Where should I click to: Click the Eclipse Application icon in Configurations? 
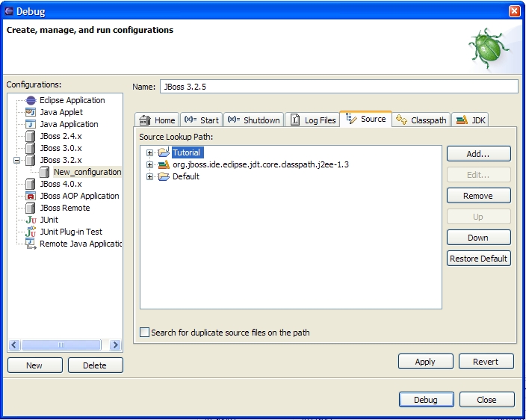tap(31, 100)
